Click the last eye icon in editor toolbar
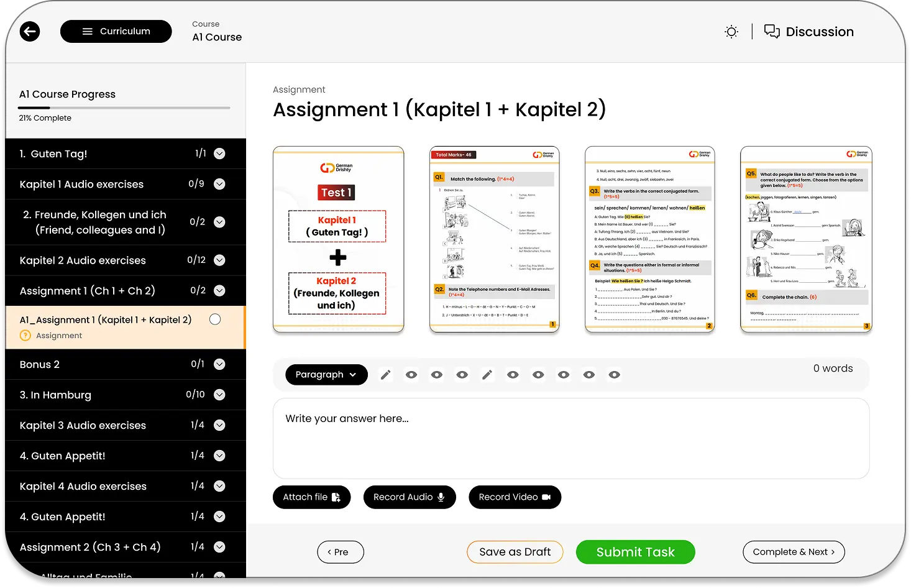 pyautogui.click(x=614, y=375)
